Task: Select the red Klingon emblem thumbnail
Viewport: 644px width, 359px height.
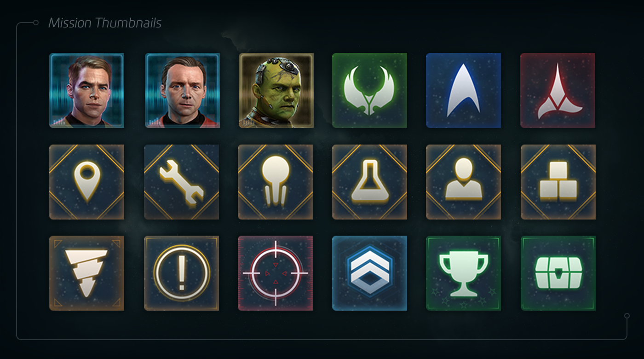Action: (x=558, y=91)
